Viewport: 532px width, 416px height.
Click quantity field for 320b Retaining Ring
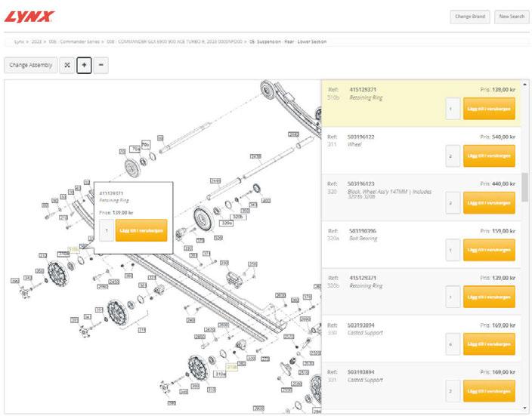[x=453, y=297]
